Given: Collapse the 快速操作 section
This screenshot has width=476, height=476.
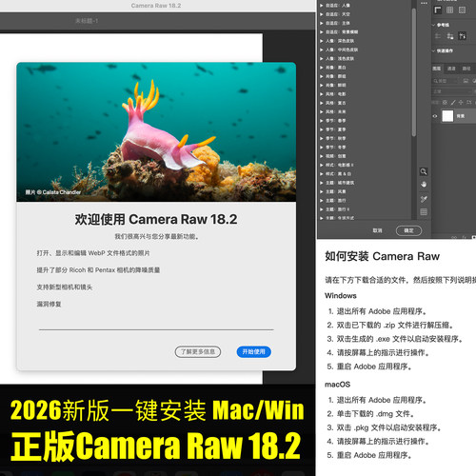Looking at the screenshot, I should (434, 50).
